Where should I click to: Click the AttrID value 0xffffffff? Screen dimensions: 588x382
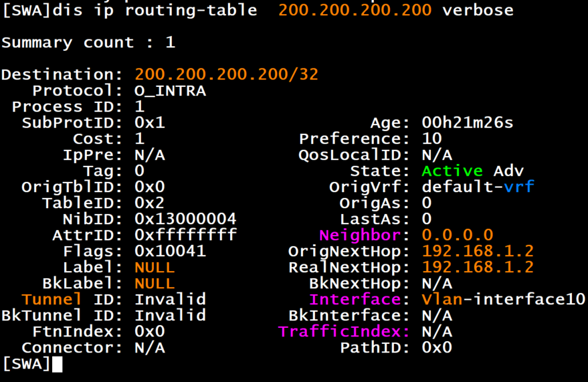click(x=185, y=235)
